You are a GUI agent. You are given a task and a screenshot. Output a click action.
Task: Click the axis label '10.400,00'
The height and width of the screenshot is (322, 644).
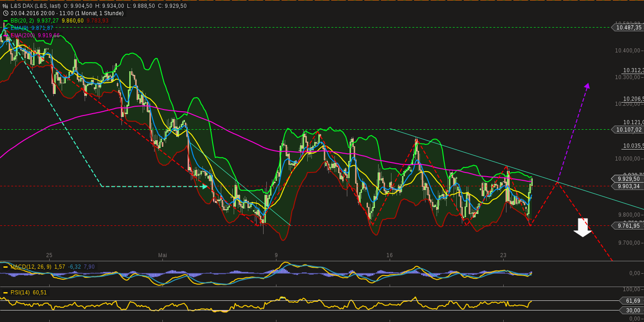[627, 51]
